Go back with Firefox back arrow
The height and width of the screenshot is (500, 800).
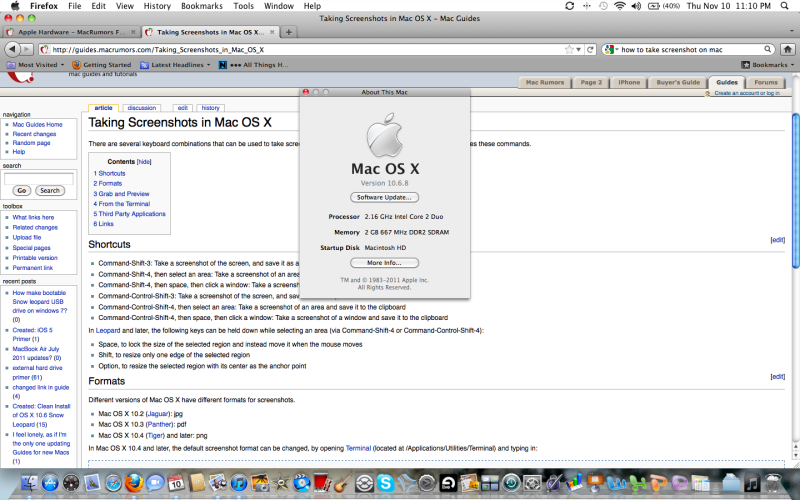12,49
